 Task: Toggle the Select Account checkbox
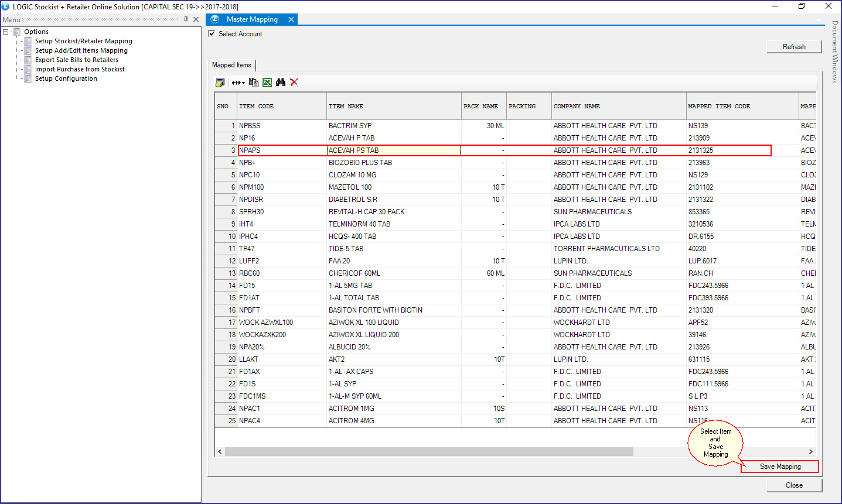click(212, 34)
